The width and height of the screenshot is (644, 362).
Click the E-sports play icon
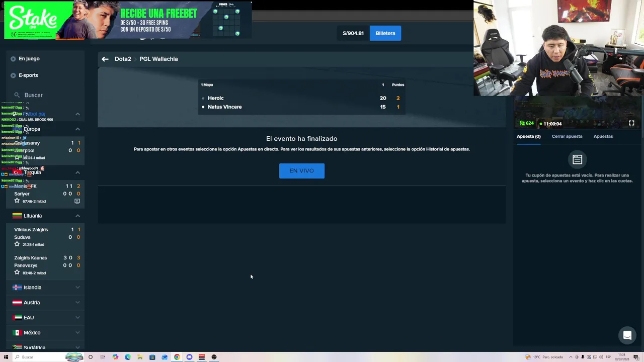(13, 75)
